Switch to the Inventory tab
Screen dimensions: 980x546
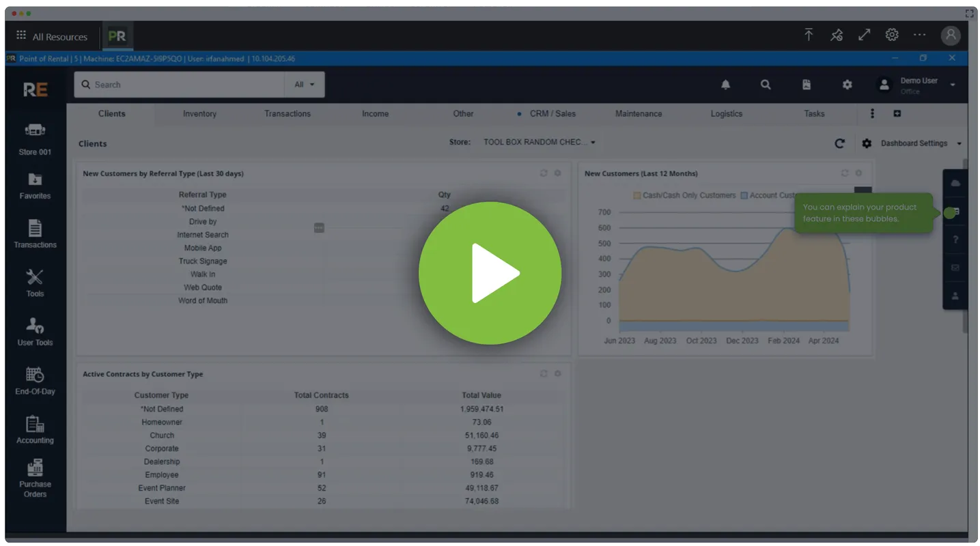[x=199, y=114]
